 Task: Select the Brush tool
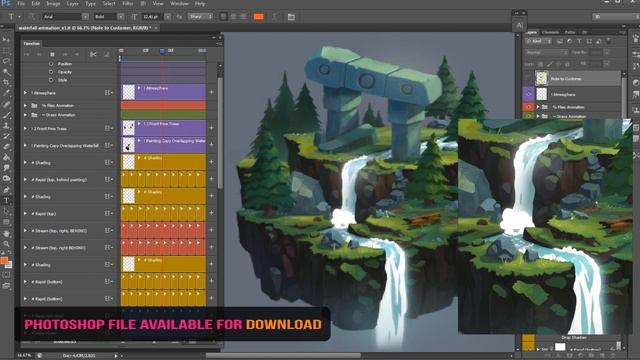click(6, 115)
